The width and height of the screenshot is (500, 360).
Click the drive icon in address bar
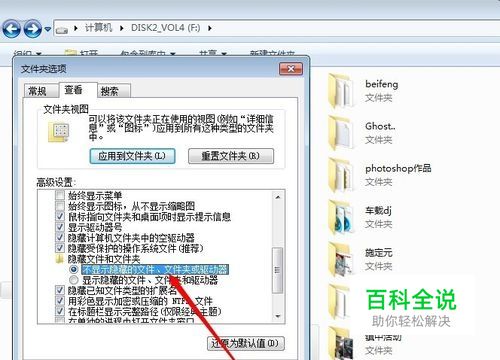[x=62, y=30]
